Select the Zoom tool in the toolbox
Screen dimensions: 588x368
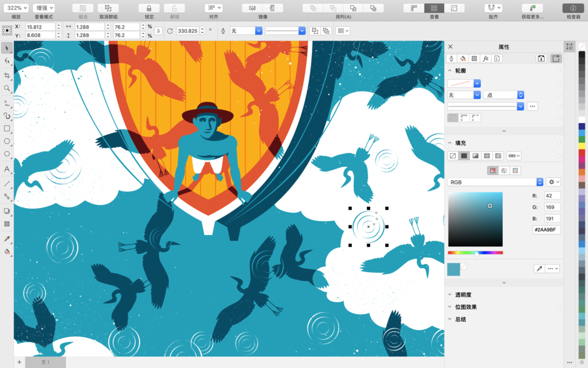pyautogui.click(x=7, y=88)
